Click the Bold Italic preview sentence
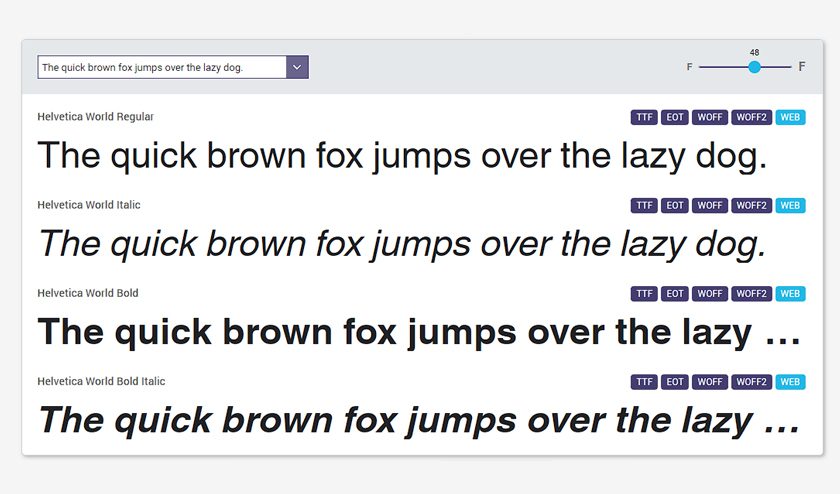840x494 pixels. point(419,420)
